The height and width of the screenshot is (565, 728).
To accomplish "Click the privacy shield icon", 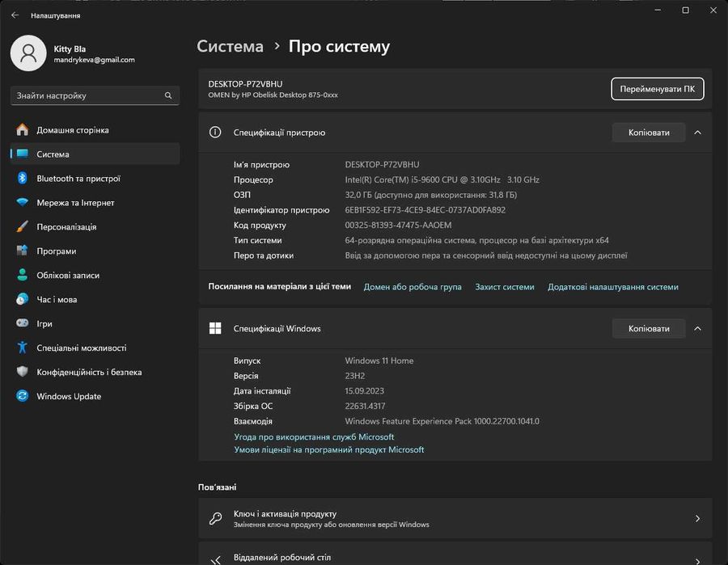I will [23, 372].
